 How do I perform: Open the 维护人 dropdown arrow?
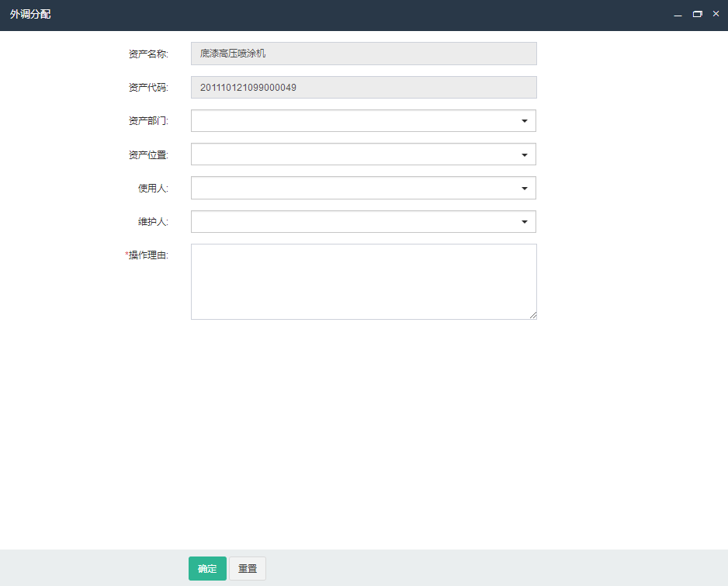click(x=525, y=222)
